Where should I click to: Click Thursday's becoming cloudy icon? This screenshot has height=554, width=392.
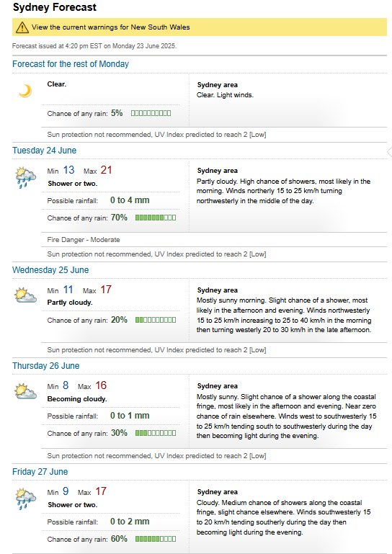tap(25, 391)
